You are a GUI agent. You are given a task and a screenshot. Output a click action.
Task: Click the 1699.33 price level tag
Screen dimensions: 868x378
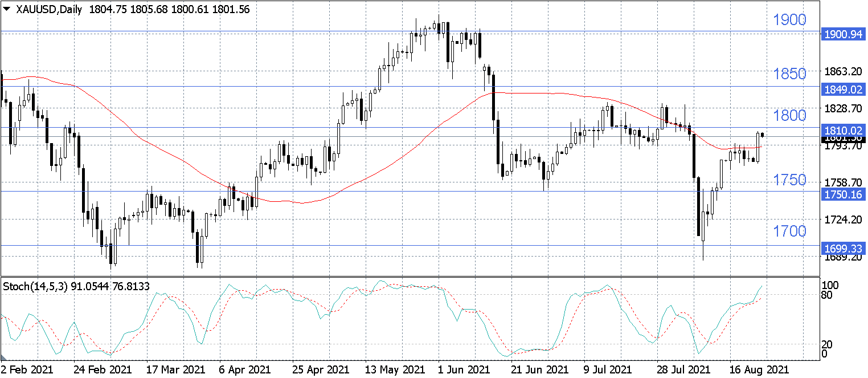844,248
